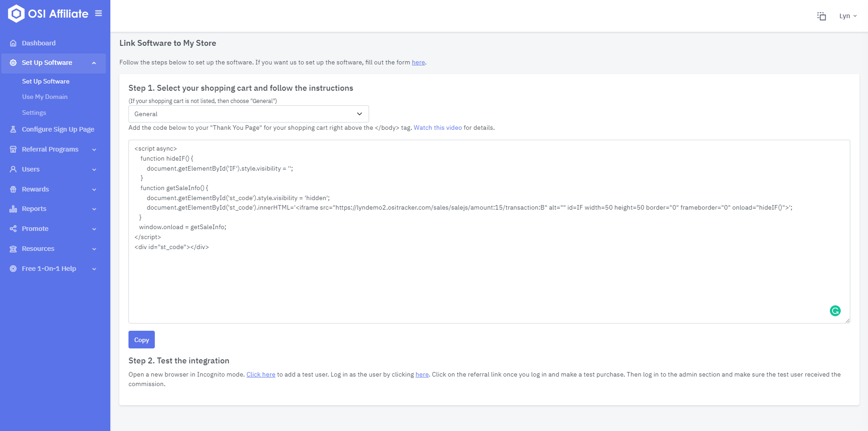Image resolution: width=868 pixels, height=431 pixels.
Task: Click 'here' link to log in as user
Action: 422,375
